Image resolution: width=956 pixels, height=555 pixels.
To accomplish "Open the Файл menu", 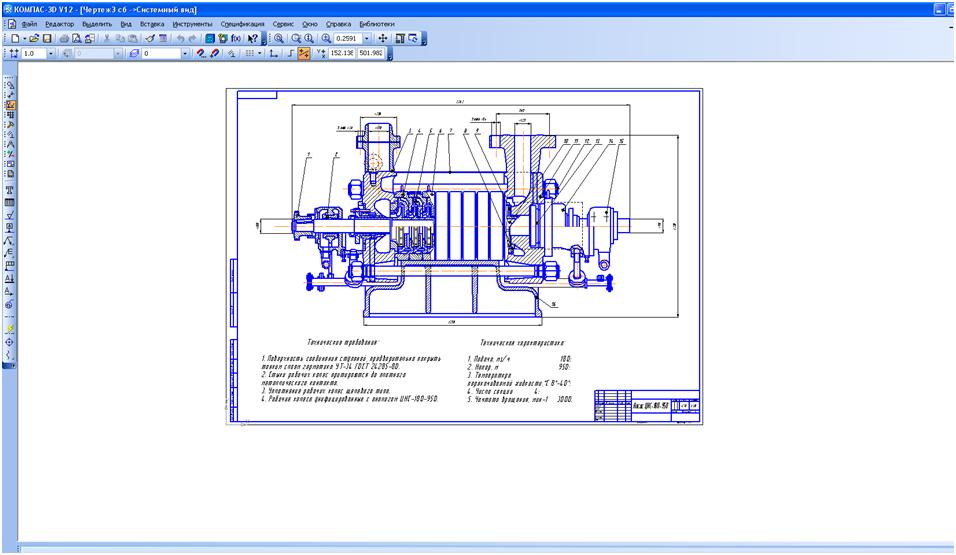I will tap(29, 22).
